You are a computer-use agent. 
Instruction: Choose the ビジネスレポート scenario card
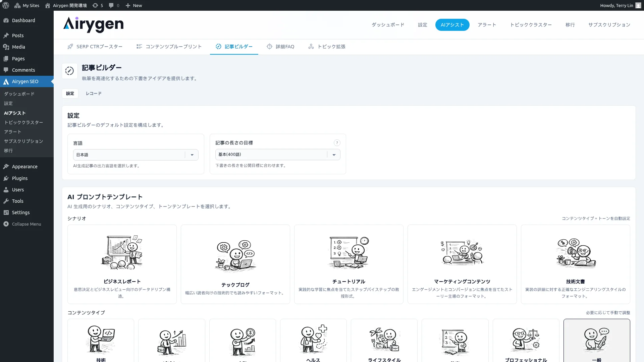tap(122, 264)
